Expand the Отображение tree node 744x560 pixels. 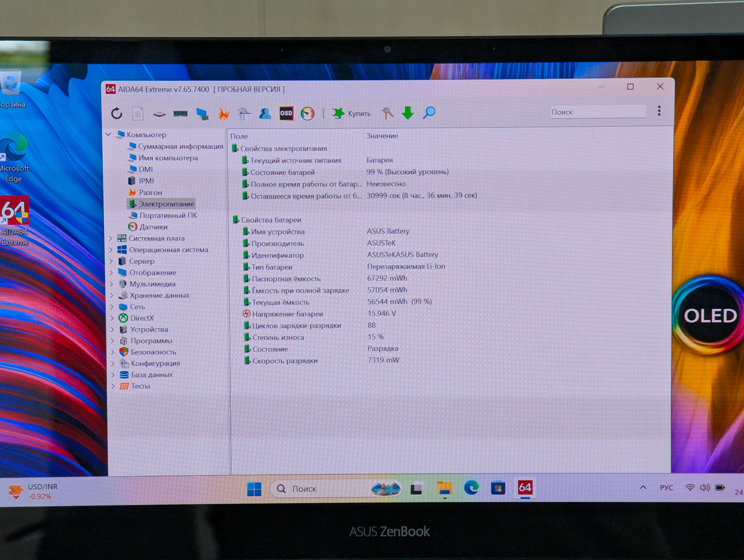point(112,272)
